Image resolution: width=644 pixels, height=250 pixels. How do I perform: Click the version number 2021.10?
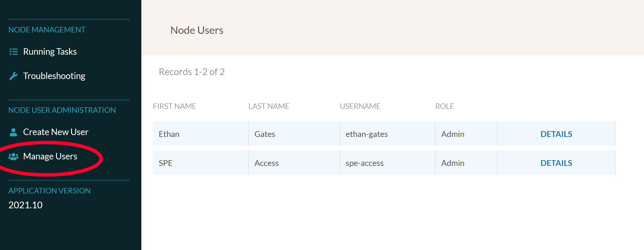[25, 205]
